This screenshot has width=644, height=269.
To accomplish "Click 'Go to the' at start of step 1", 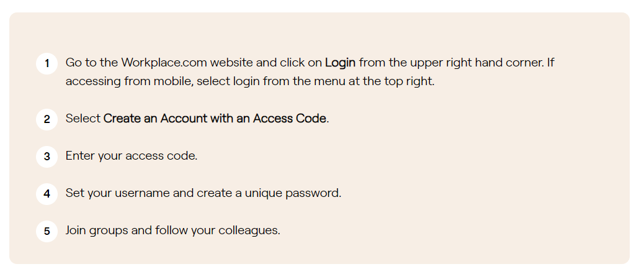I will coord(92,63).
